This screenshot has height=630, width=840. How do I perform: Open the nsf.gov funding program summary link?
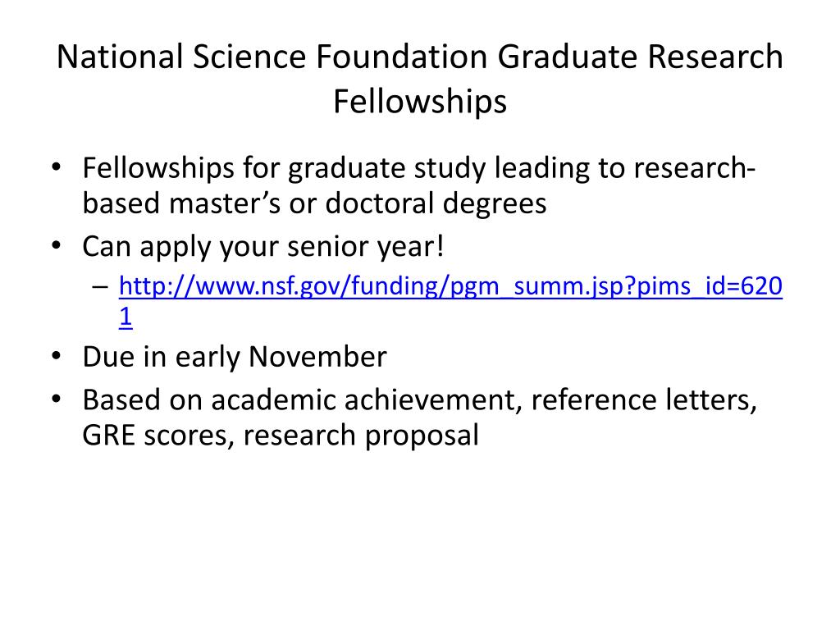(450, 286)
